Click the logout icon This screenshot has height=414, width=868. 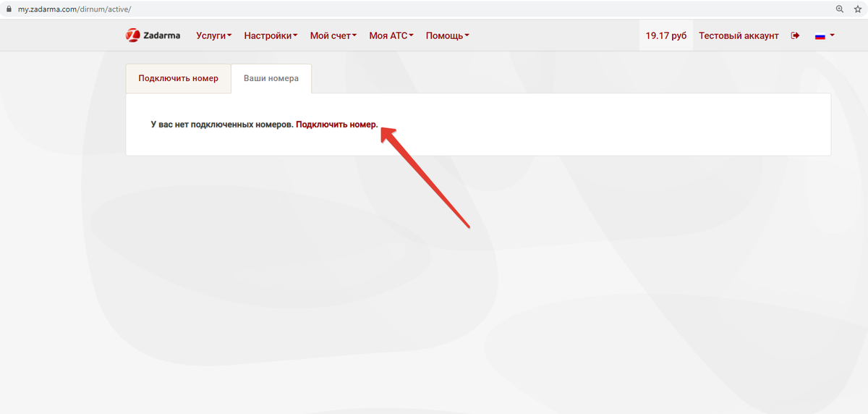tap(796, 35)
